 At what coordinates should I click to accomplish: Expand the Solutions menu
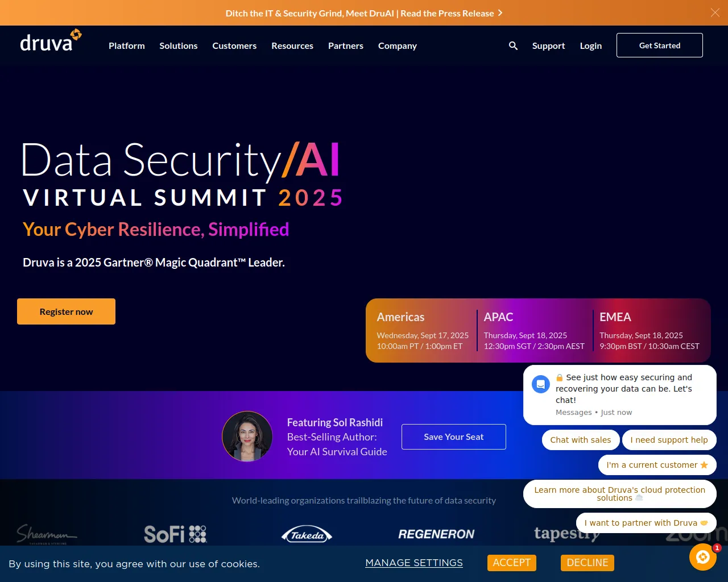179,45
